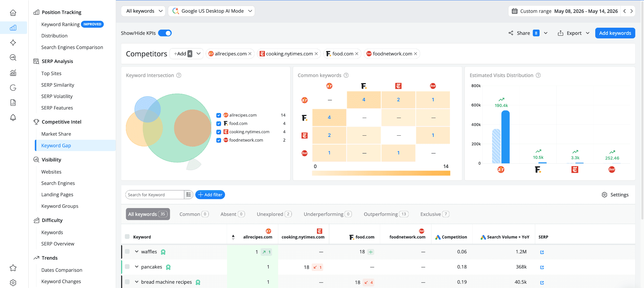Switch to Common tab

tap(194, 214)
